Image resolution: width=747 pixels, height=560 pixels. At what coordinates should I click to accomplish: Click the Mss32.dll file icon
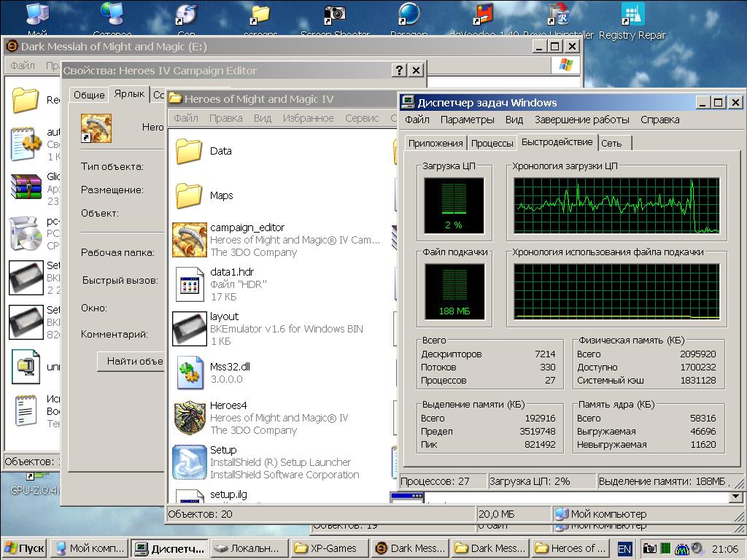(190, 373)
